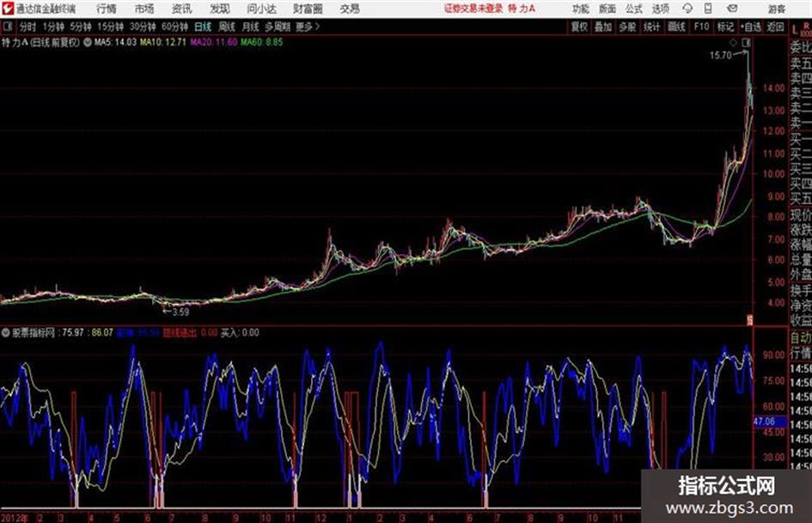The width and height of the screenshot is (812, 523).
Task: Click the 通达信 app logo icon
Action: tap(7, 9)
